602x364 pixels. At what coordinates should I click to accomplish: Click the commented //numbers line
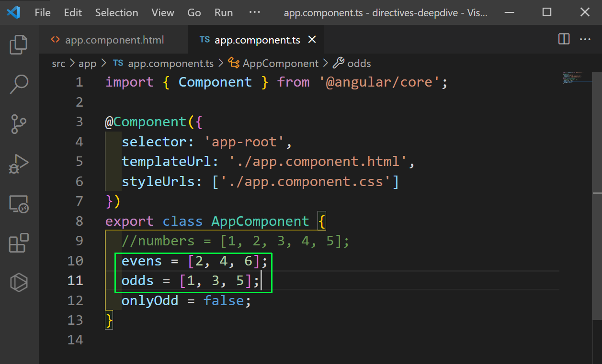tap(235, 241)
